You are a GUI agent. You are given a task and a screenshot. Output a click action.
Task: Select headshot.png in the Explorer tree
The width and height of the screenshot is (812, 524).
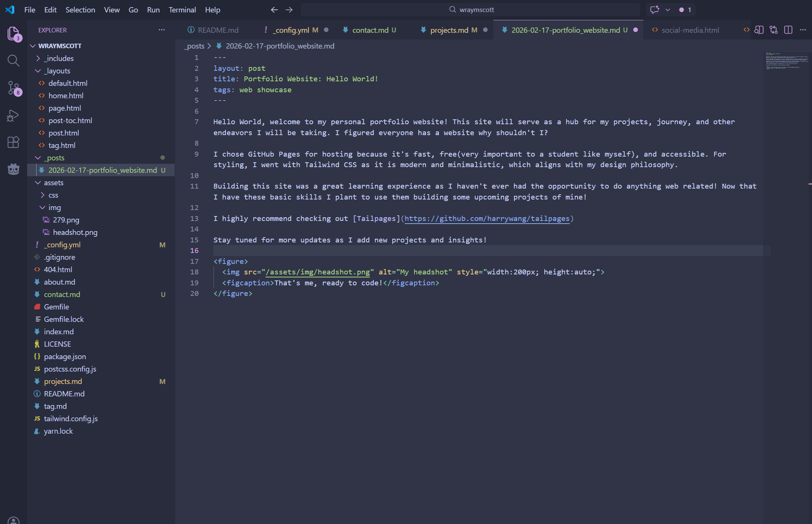75,232
